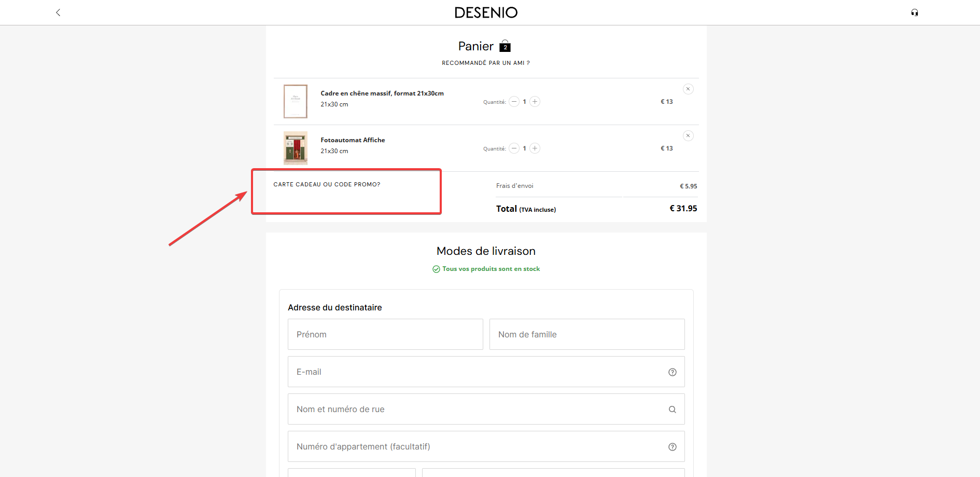Click the 'Adresse du destinataire' heading

(335, 307)
